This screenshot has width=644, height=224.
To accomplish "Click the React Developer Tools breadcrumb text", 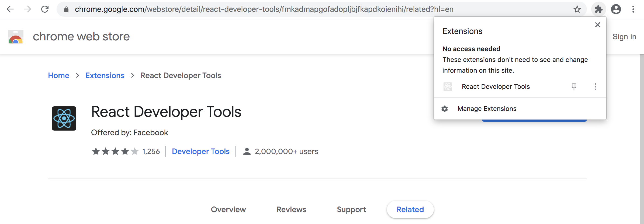I will [181, 75].
